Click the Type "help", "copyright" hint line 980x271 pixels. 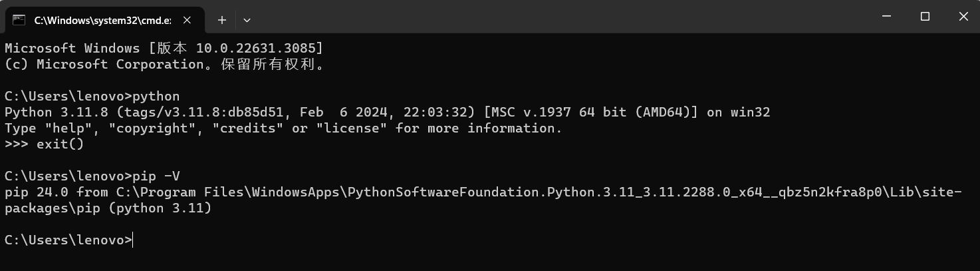point(283,129)
